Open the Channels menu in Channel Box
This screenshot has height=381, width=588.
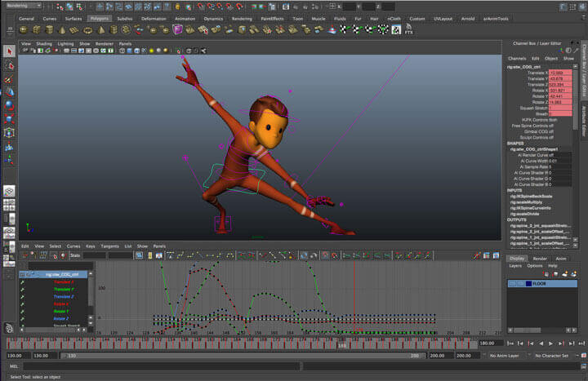click(517, 59)
